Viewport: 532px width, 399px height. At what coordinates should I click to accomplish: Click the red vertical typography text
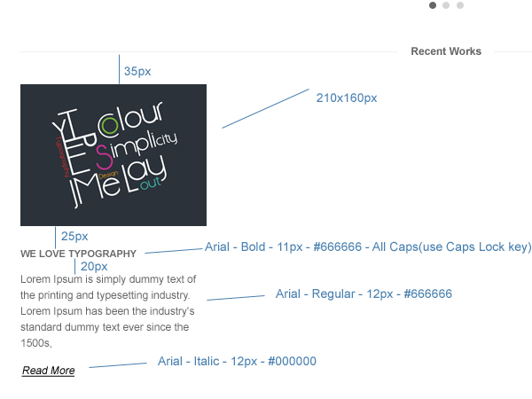[x=63, y=157]
